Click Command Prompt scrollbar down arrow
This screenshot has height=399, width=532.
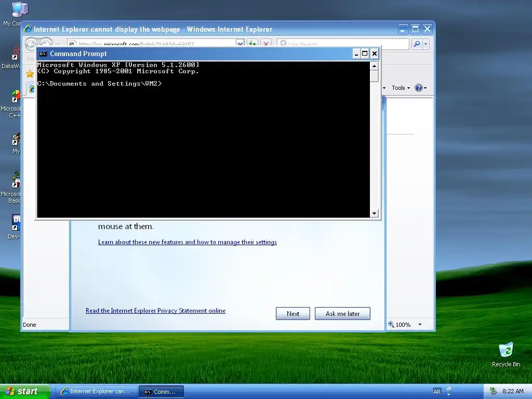point(374,214)
